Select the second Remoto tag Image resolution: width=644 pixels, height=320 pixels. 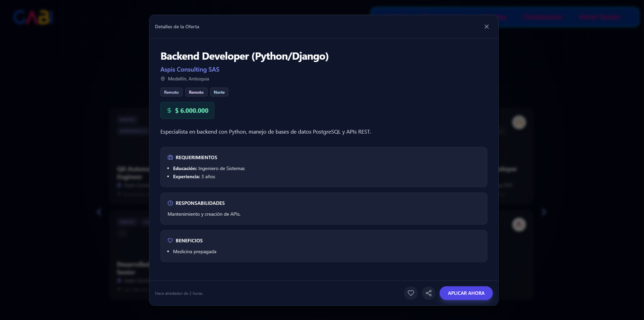(x=196, y=92)
